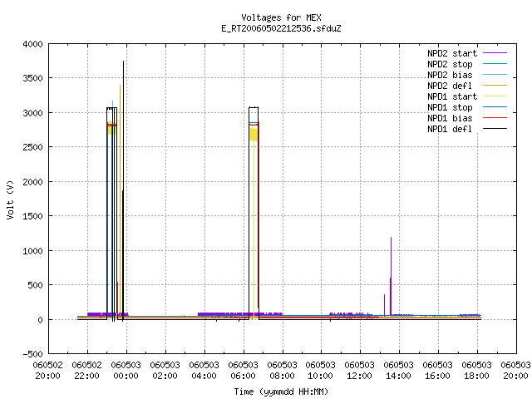
Task: Click the green NPD2 stop legend line
Action: point(495,64)
